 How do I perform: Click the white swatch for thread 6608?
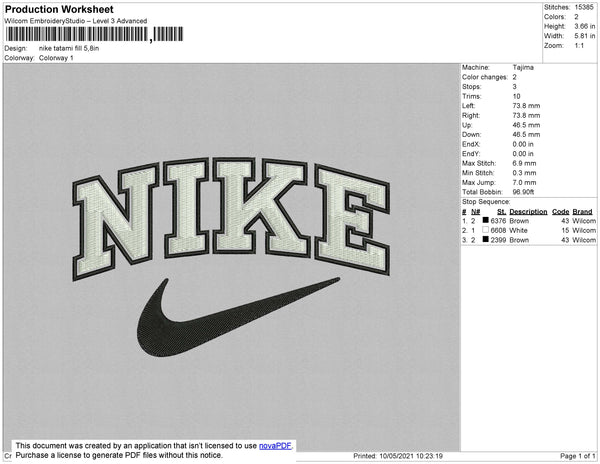pyautogui.click(x=485, y=230)
